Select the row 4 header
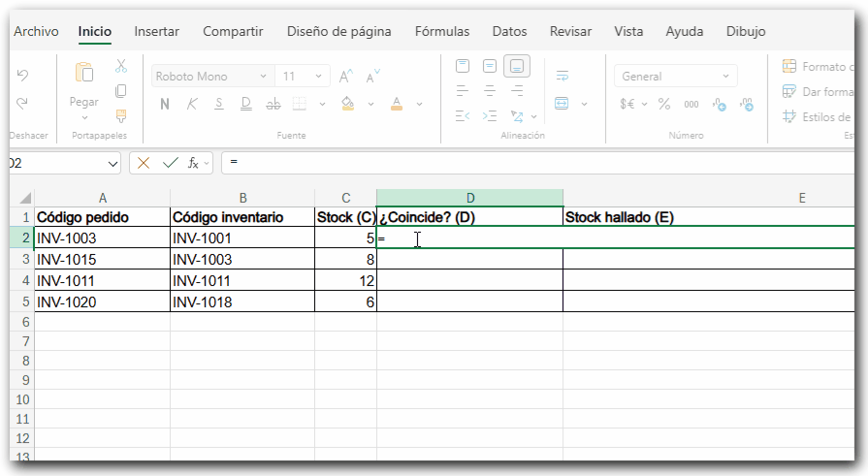Viewport: 868px width, 476px height. point(22,280)
